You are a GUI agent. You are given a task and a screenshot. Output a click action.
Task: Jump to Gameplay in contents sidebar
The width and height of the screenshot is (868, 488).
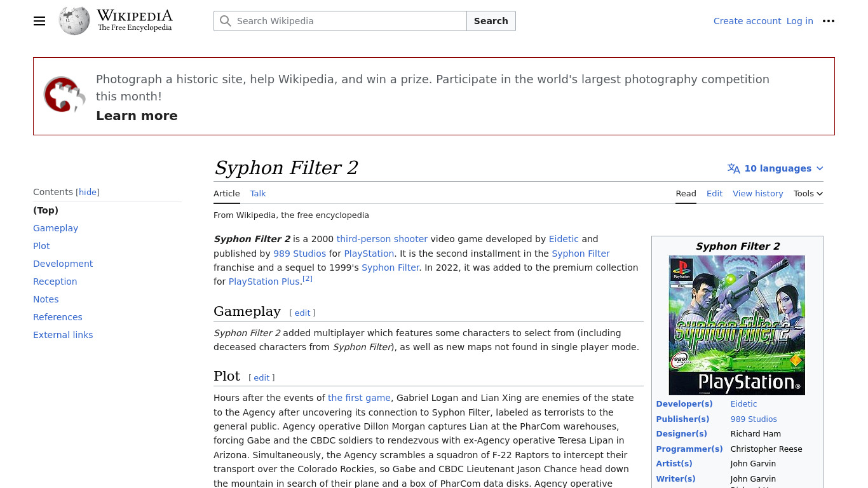[x=56, y=228]
